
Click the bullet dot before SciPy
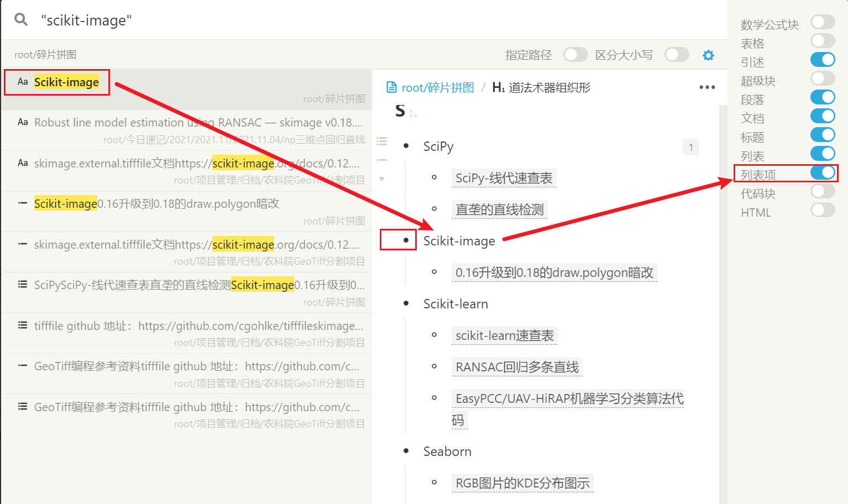pos(406,146)
